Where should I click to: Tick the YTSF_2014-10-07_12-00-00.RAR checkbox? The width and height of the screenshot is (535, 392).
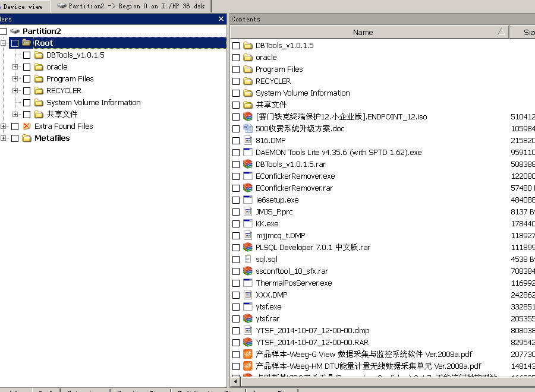pyautogui.click(x=236, y=343)
